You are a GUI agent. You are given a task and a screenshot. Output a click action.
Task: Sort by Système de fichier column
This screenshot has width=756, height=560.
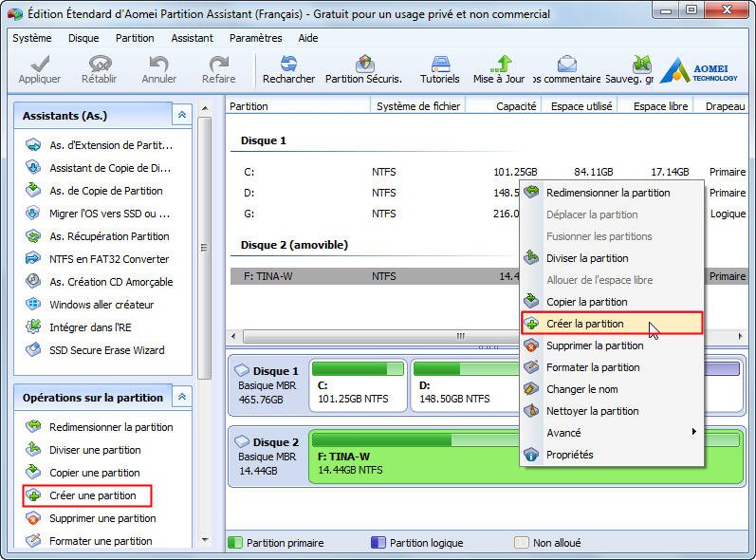pyautogui.click(x=417, y=106)
